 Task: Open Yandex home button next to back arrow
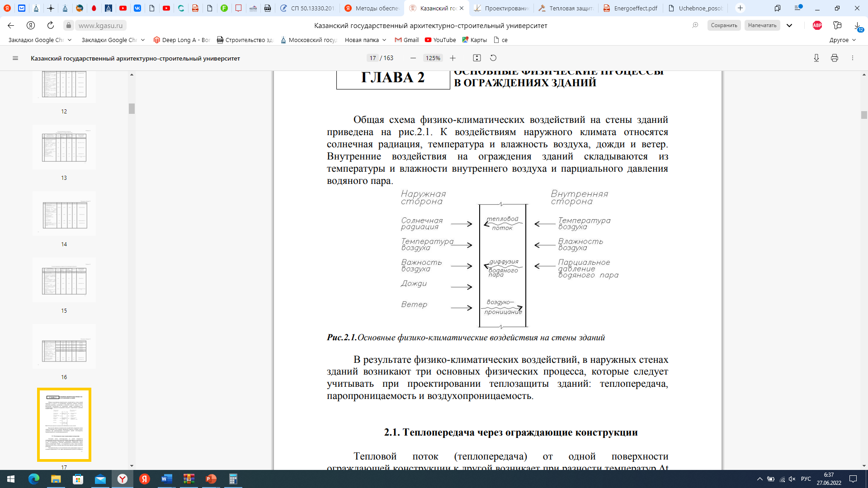coord(31,25)
